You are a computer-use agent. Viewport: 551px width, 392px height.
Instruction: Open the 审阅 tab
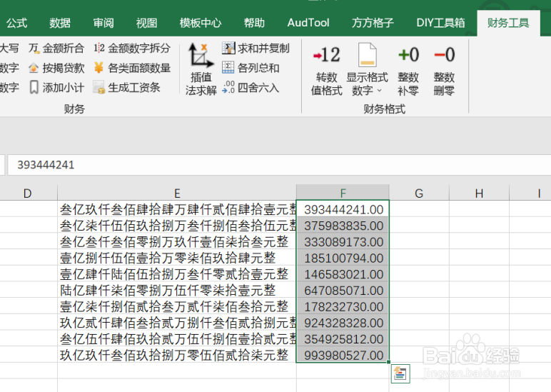(103, 23)
